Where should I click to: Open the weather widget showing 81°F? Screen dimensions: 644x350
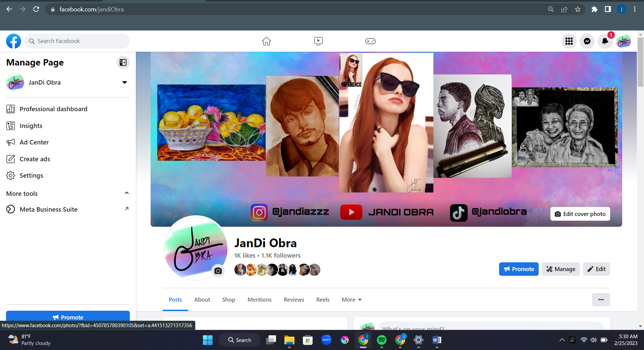pos(30,340)
